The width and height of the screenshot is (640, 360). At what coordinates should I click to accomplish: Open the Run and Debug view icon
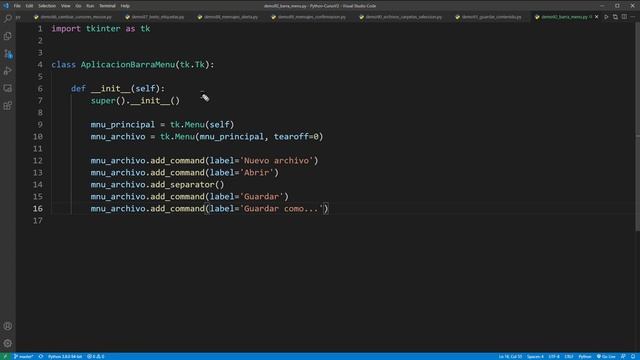pos(8,71)
